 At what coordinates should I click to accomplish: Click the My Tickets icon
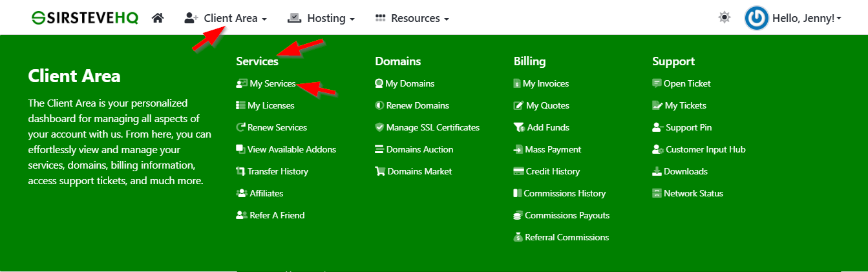tap(658, 105)
